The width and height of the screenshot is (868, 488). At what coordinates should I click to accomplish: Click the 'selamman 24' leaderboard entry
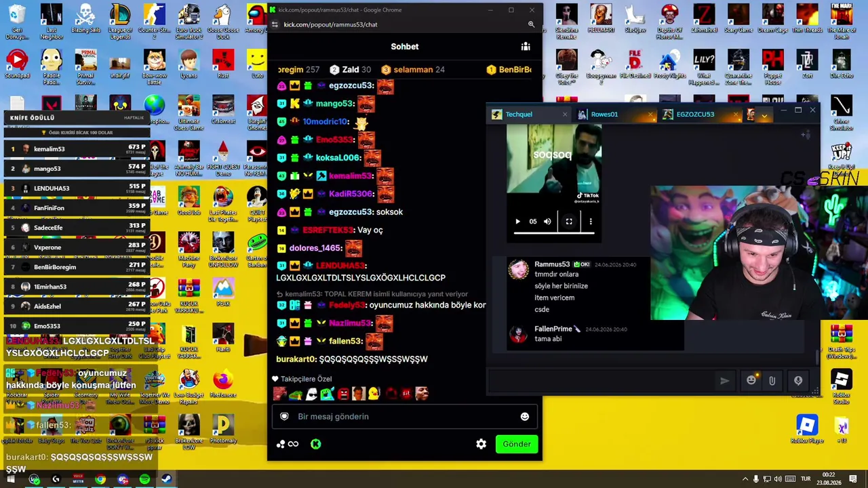(413, 70)
